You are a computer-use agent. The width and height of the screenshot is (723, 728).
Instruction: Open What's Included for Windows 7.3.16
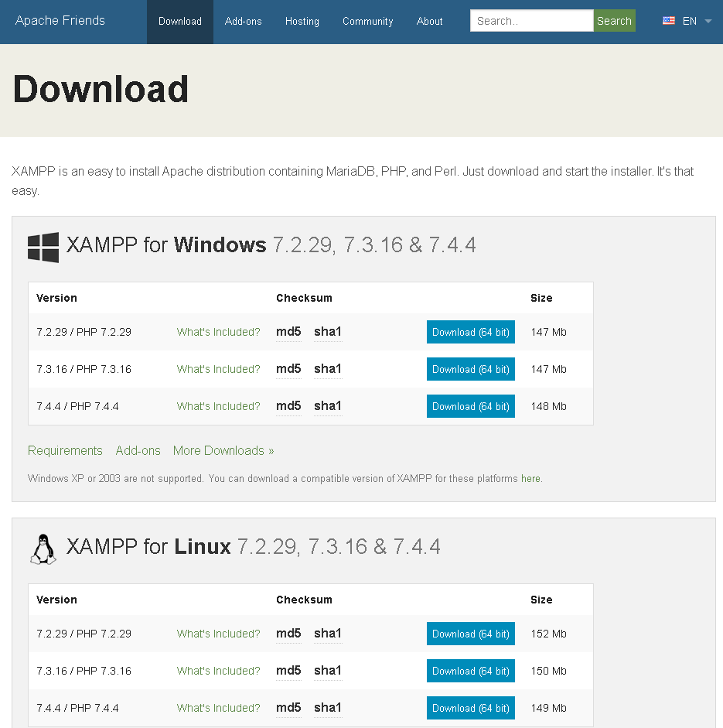219,369
